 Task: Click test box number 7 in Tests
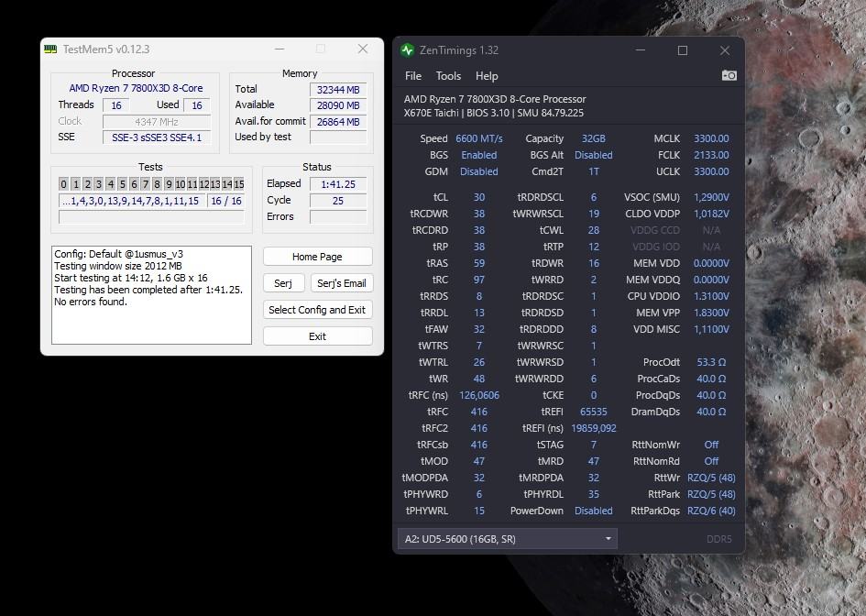click(146, 184)
